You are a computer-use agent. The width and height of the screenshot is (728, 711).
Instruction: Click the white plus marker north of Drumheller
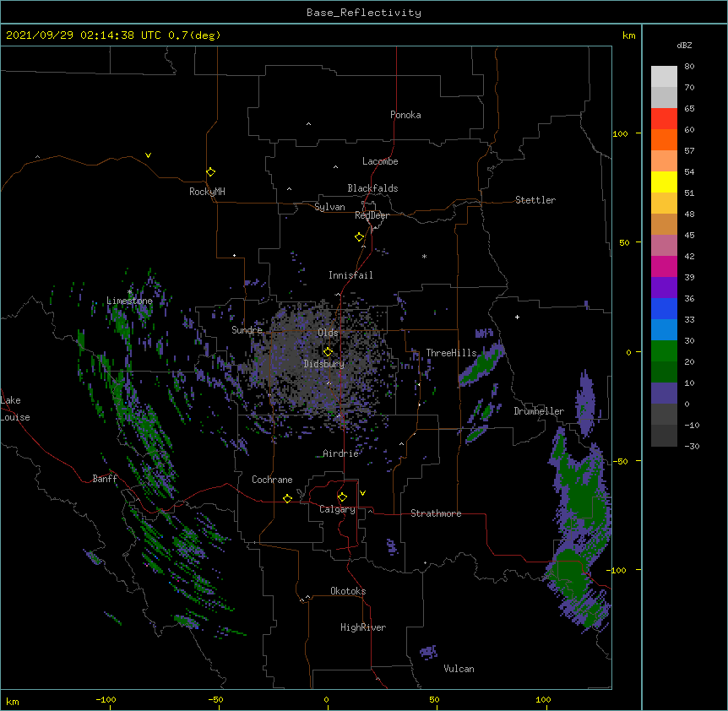517,317
